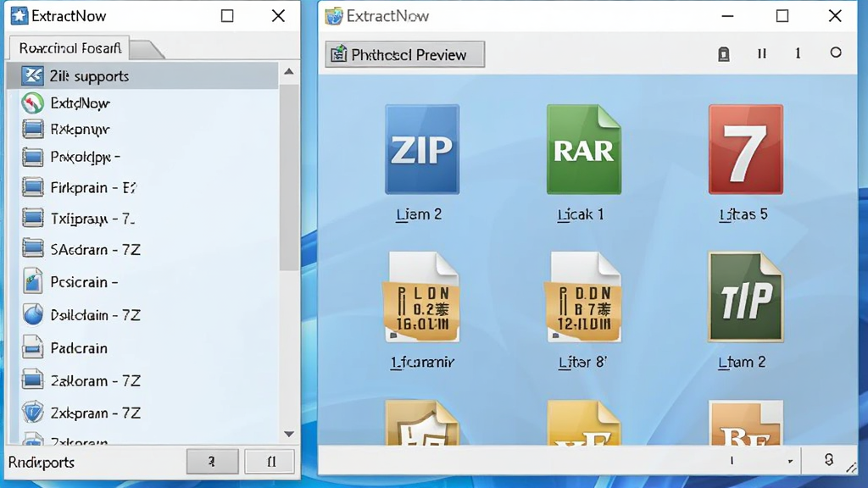Click the shield icon beside 'Zxkprann - 7Z'
868x488 pixels.
coord(33,413)
